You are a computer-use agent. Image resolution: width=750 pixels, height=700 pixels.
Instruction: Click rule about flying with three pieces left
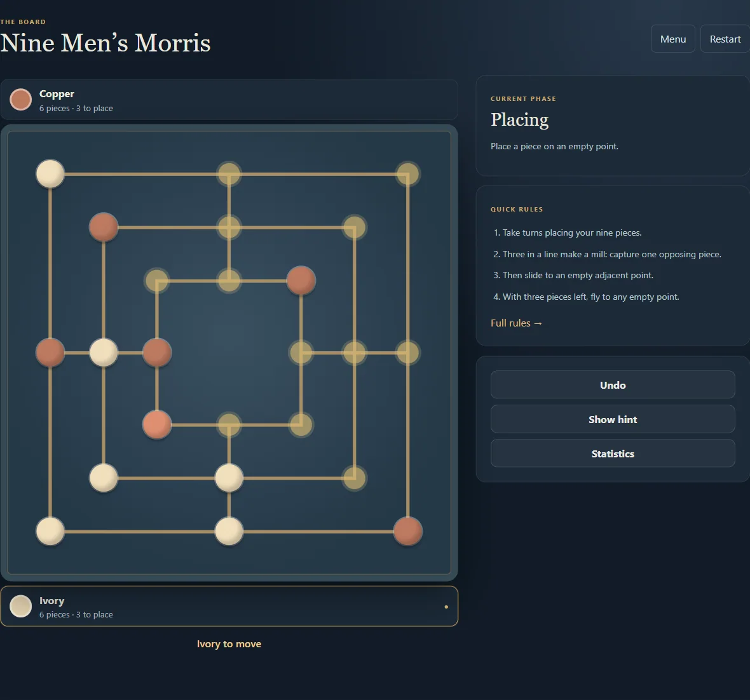pyautogui.click(x=590, y=297)
